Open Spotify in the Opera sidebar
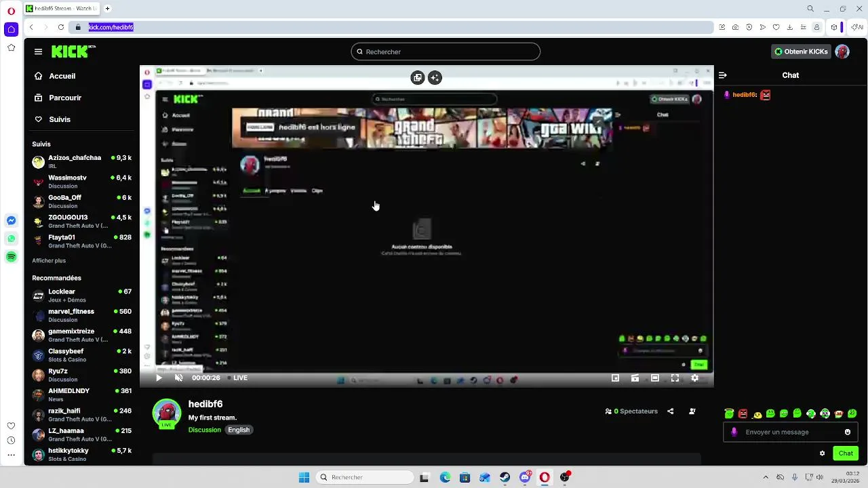The width and height of the screenshot is (868, 488). click(x=11, y=257)
